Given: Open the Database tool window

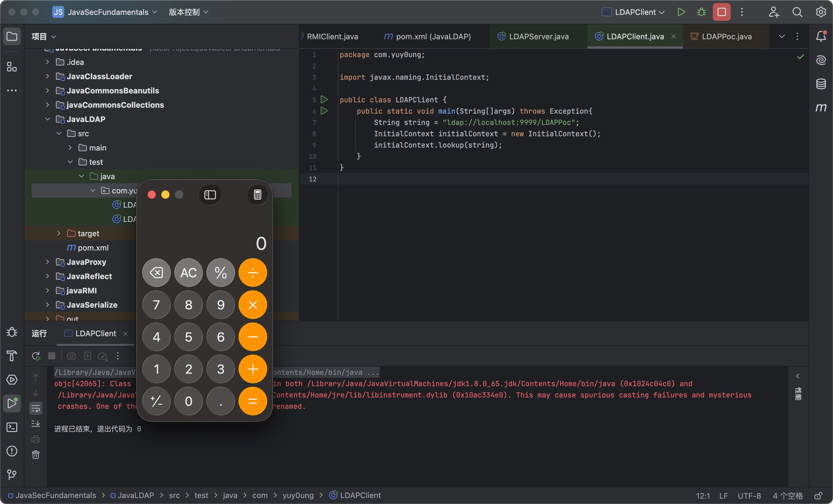Looking at the screenshot, I should [x=821, y=84].
